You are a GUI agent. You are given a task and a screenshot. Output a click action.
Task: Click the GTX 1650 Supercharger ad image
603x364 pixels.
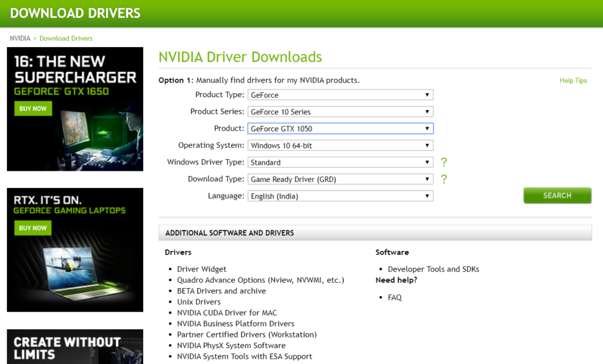tap(75, 110)
